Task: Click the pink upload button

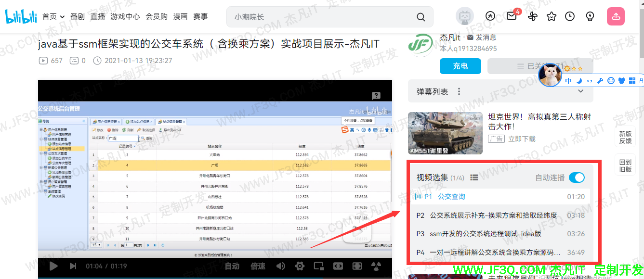Action: tap(616, 16)
